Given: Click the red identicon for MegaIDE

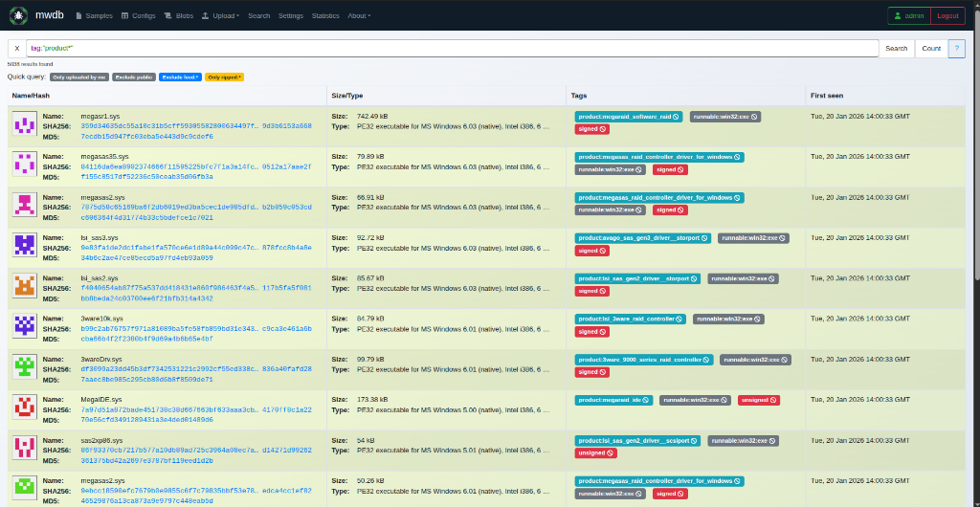Looking at the screenshot, I should click(25, 408).
